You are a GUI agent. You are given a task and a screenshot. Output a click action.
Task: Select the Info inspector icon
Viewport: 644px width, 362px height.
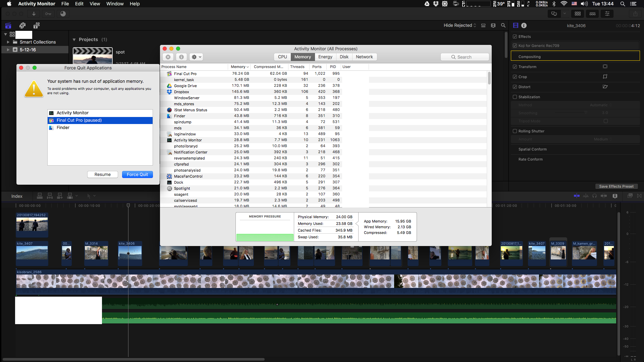[524, 25]
